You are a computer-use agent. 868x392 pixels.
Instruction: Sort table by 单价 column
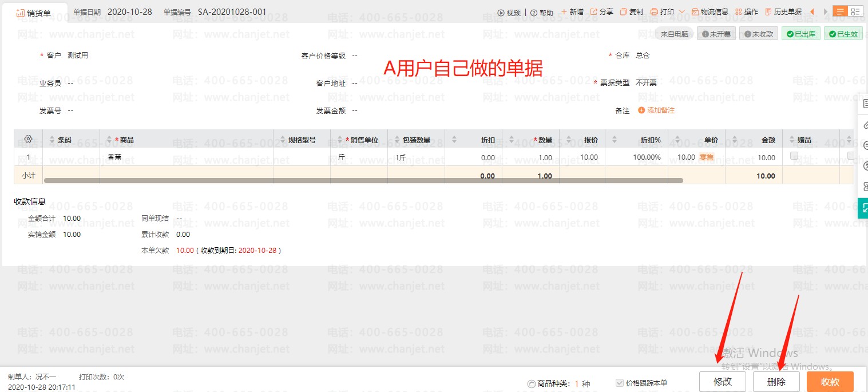coord(678,140)
